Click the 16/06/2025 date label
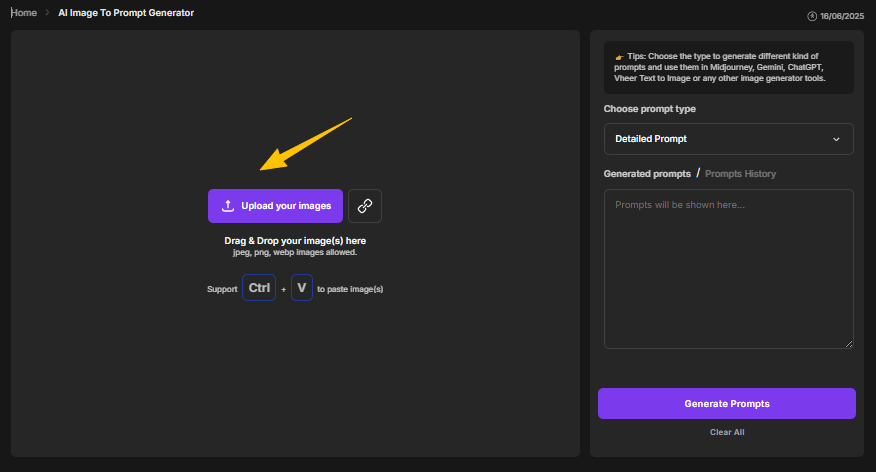 click(x=842, y=16)
